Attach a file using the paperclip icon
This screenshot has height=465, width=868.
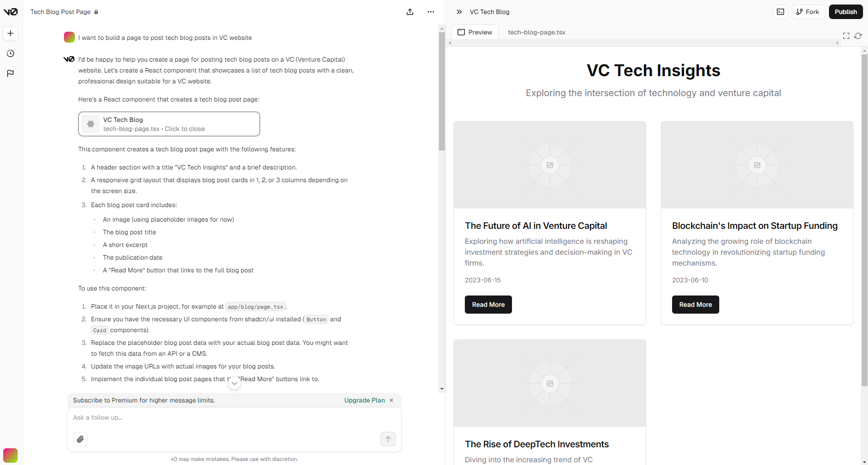click(80, 439)
